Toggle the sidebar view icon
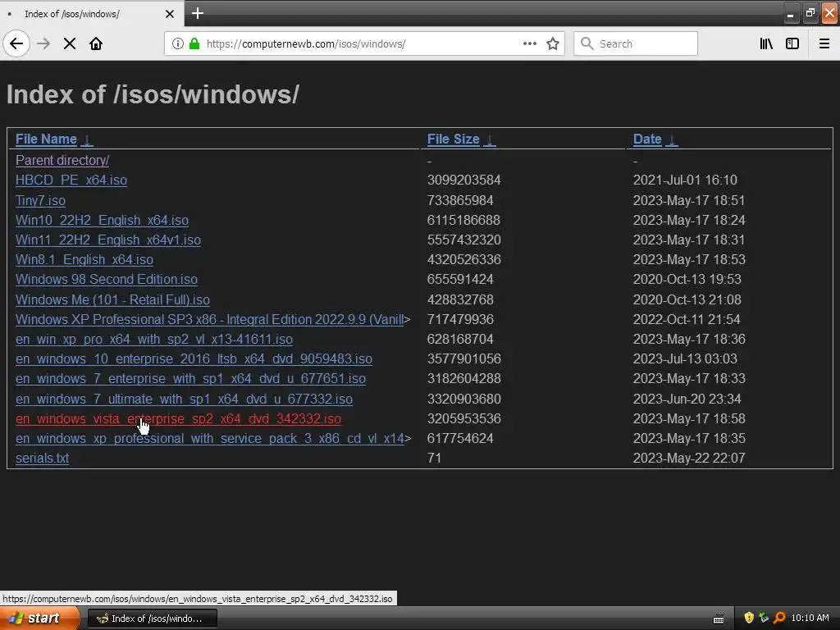This screenshot has width=840, height=630. (x=792, y=43)
